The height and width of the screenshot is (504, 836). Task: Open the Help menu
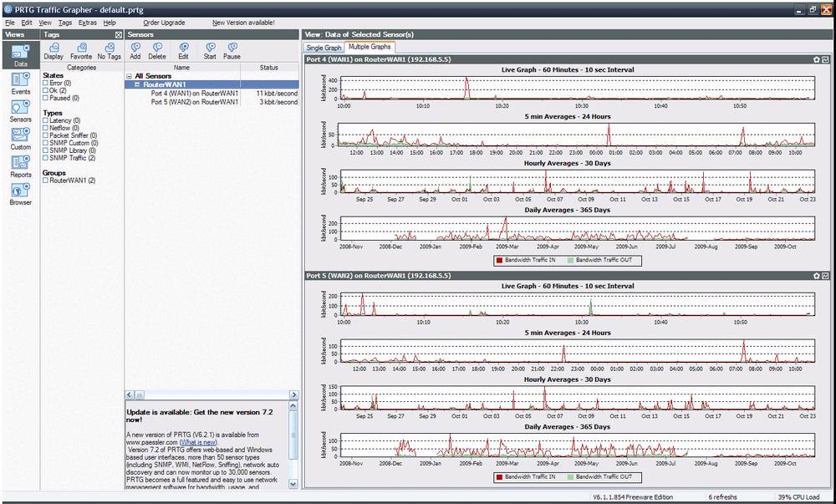pyautogui.click(x=110, y=23)
